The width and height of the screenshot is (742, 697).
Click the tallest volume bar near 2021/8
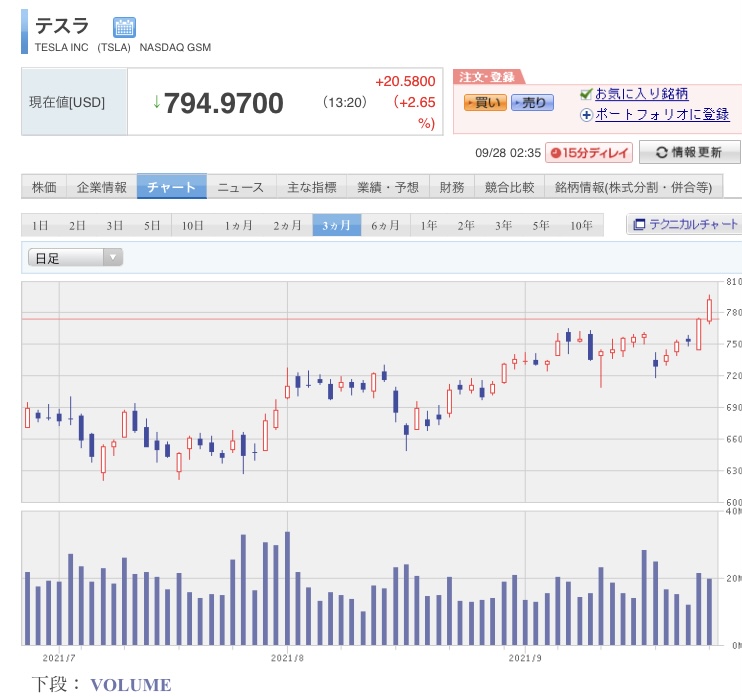coord(287,588)
